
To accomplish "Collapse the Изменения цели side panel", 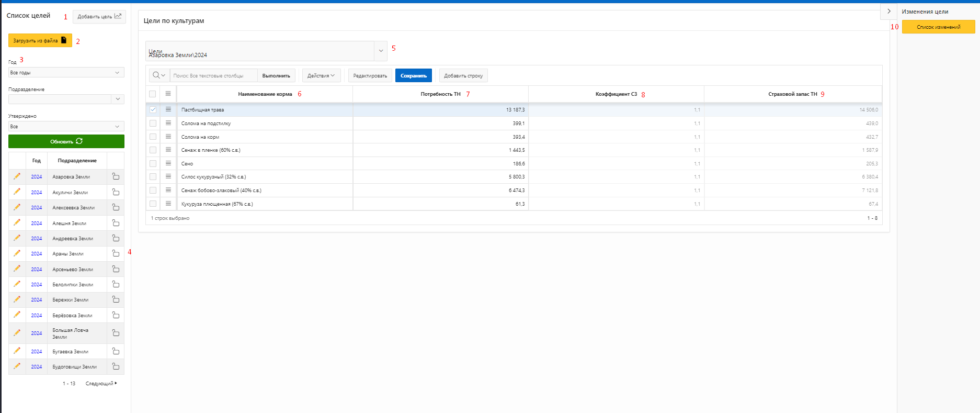I will point(888,11).
